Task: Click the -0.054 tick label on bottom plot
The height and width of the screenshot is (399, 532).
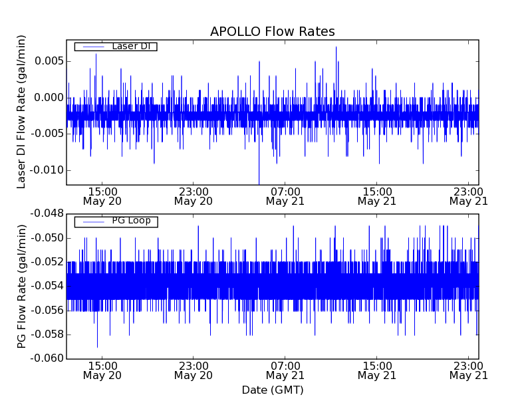Action: coord(45,286)
